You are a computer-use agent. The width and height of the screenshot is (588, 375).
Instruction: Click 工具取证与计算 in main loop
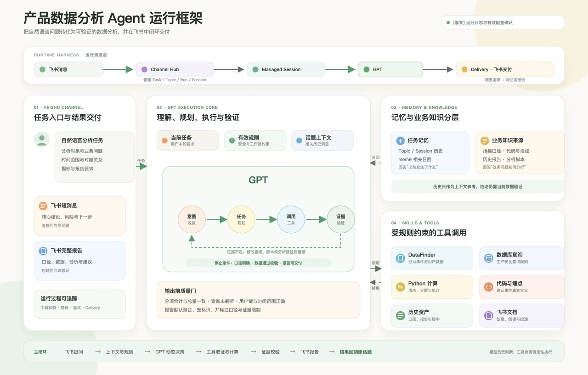click(222, 352)
